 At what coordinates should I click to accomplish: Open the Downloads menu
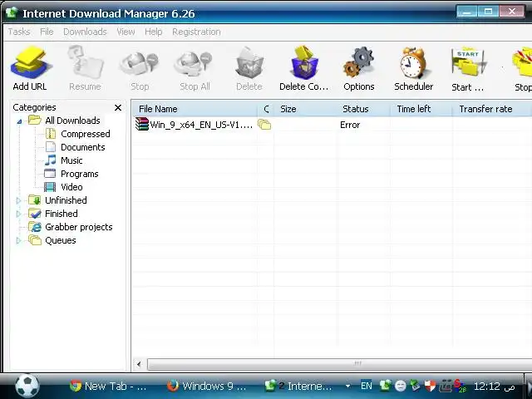pyautogui.click(x=85, y=32)
